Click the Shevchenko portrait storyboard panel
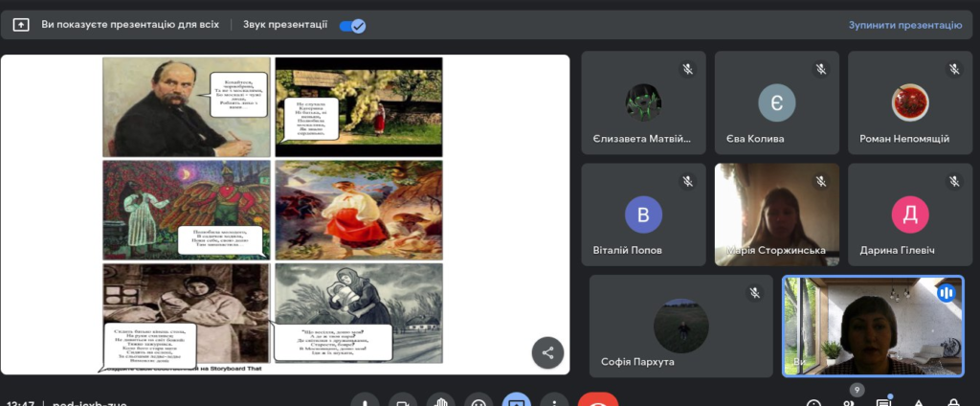 [x=187, y=107]
